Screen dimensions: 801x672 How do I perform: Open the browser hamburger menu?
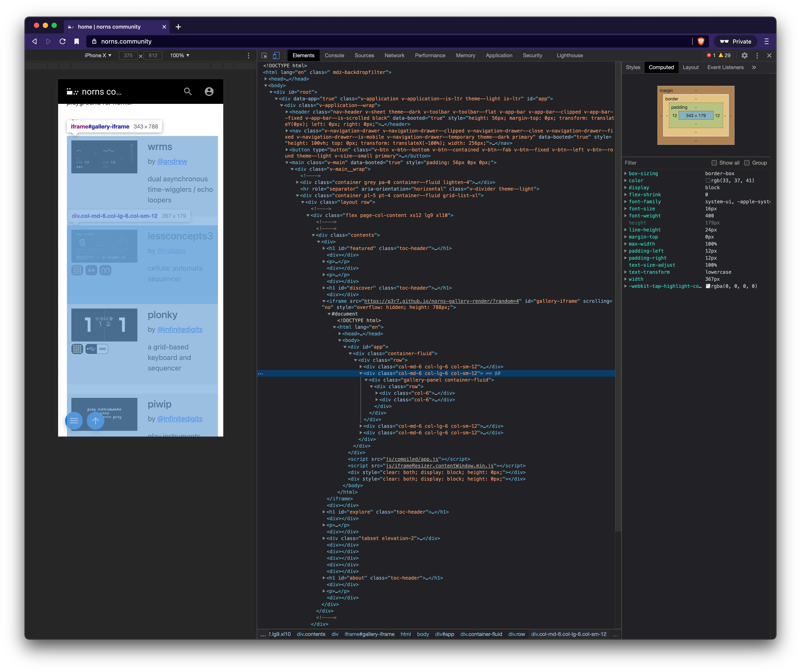click(766, 41)
